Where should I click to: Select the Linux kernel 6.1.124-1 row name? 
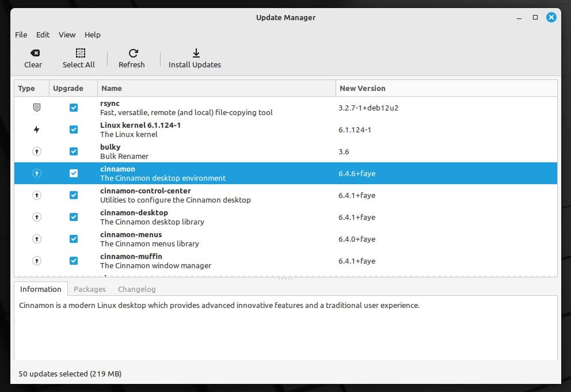(140, 125)
